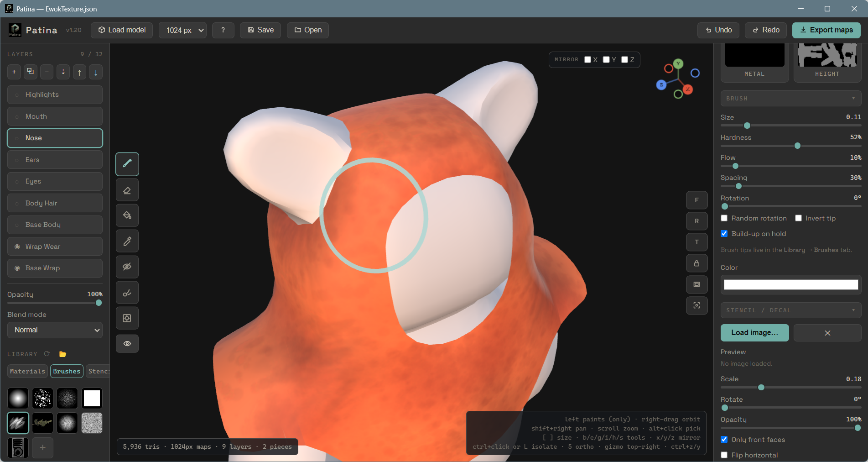Viewport: 868px width, 462px height.
Task: Select the smudge stroke tool
Action: pyautogui.click(x=127, y=292)
